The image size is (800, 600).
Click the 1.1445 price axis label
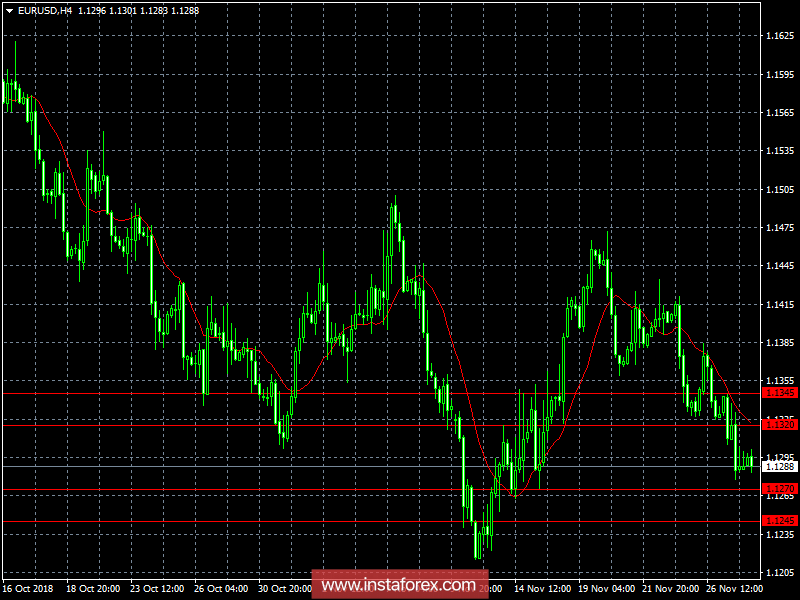pyautogui.click(x=780, y=266)
